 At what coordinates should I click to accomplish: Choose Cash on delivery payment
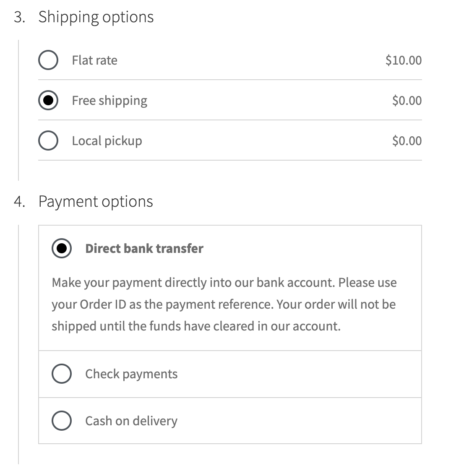point(61,421)
